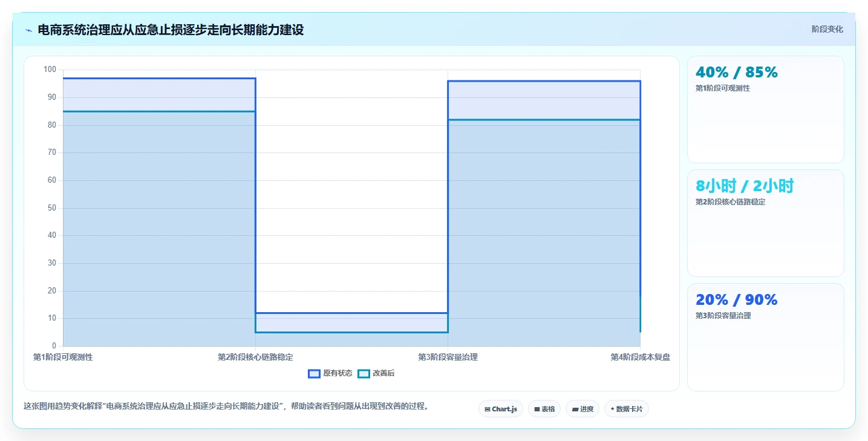
Task: Click the y-axis 100 tick label
Action: pos(50,70)
